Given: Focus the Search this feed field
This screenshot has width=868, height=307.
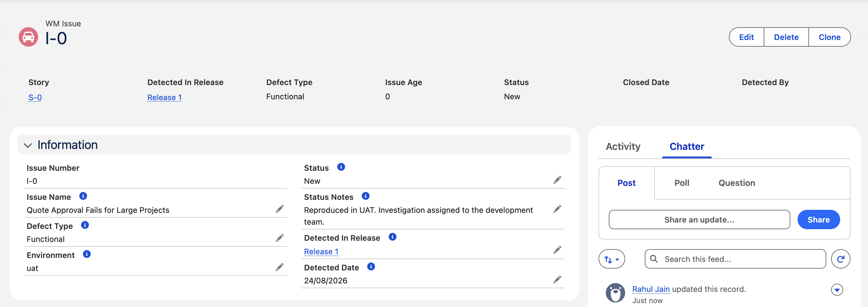Looking at the screenshot, I should point(735,259).
